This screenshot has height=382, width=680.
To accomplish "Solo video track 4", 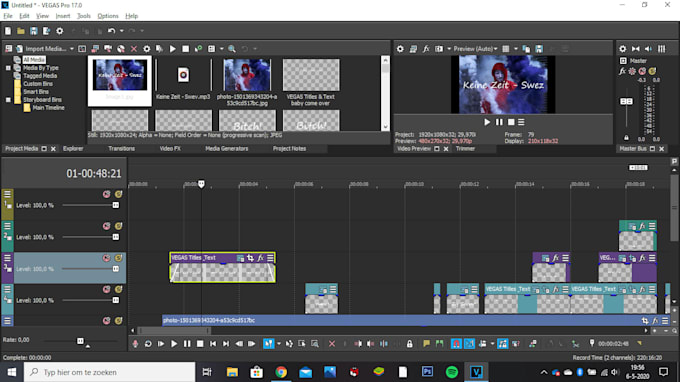I will (118, 289).
